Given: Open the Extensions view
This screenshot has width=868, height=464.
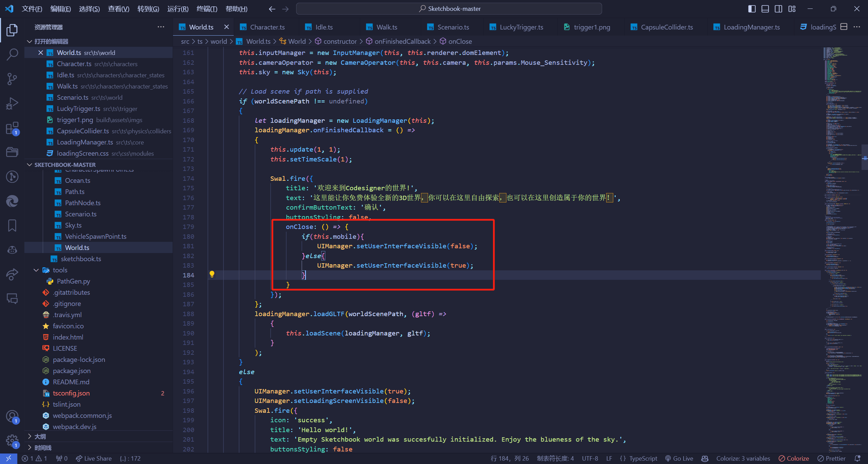Looking at the screenshot, I should [12, 129].
